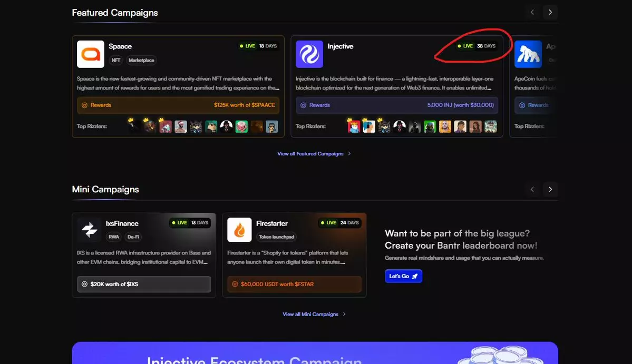Screen dimensions: 632x364
Task: Click the IxsFinance logo icon
Action: click(89, 230)
